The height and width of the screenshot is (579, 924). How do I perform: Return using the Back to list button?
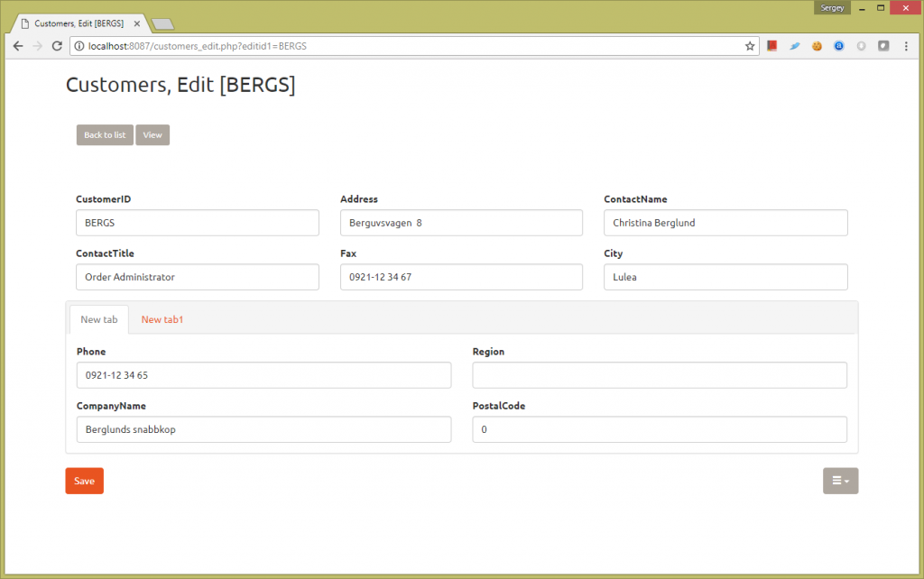point(104,134)
